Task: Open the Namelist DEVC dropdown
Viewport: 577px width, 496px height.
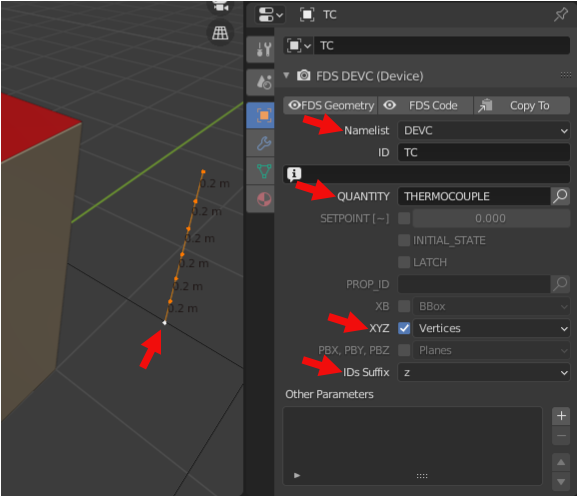Action: pyautogui.click(x=484, y=131)
